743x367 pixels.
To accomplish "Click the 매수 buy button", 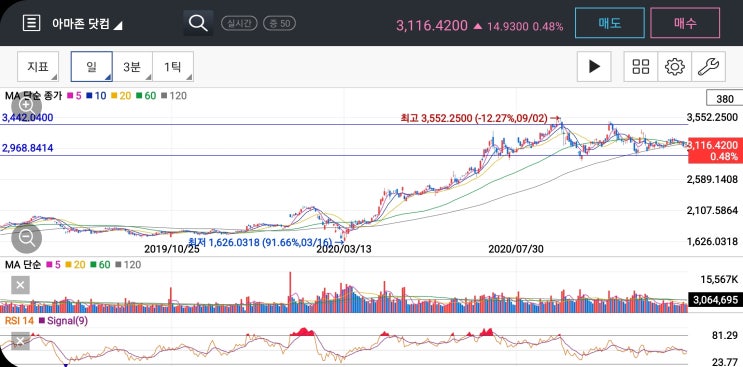I will pyautogui.click(x=685, y=23).
